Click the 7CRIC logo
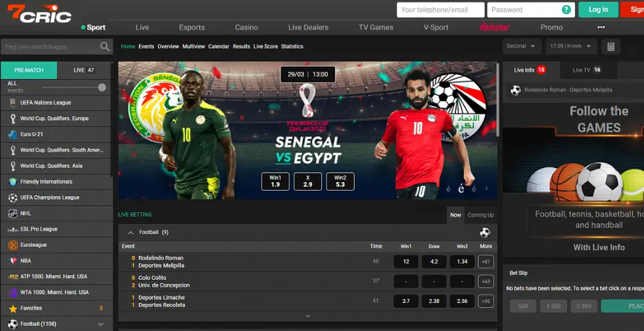 [39, 13]
